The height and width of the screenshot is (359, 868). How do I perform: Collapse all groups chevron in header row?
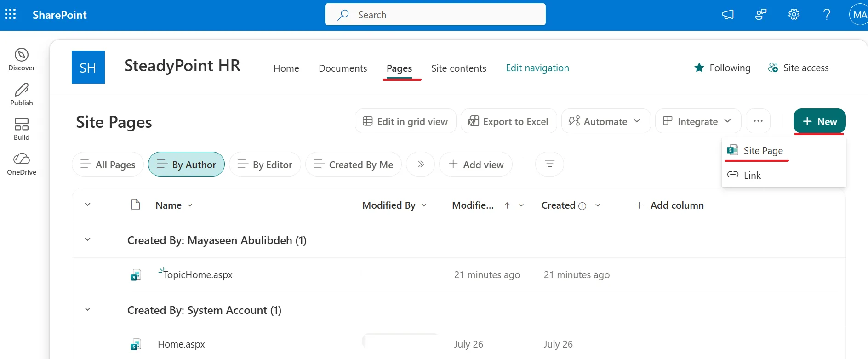88,205
